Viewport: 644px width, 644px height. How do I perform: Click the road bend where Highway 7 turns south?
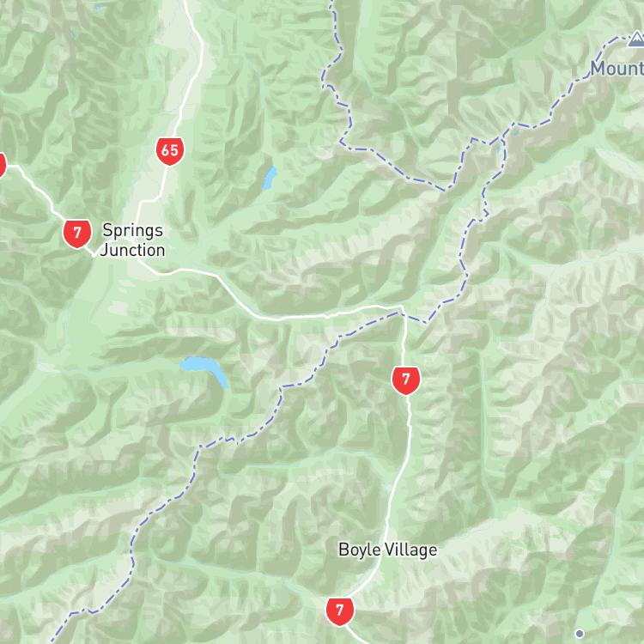coord(402,307)
